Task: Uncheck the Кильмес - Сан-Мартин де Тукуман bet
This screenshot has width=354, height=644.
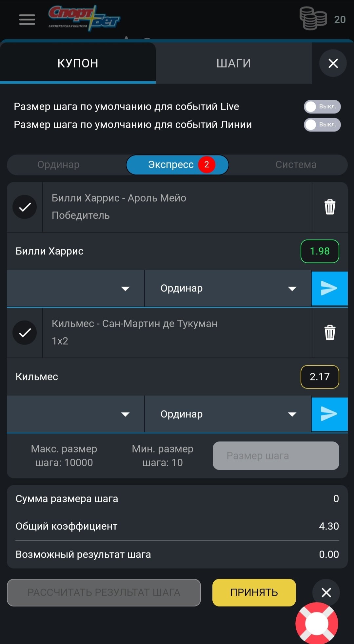Action: coord(25,332)
